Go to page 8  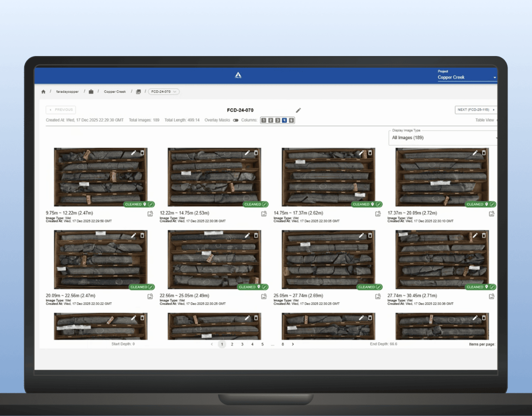pyautogui.click(x=283, y=344)
